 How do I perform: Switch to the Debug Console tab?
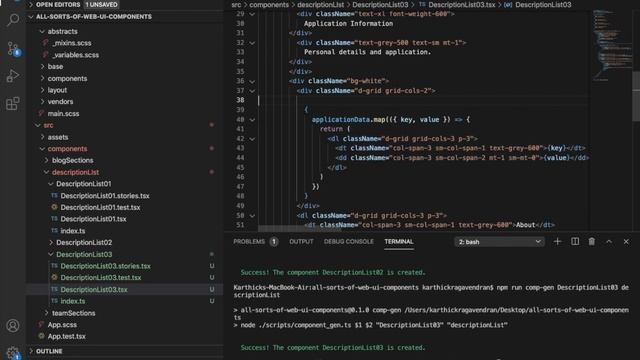[349, 242]
